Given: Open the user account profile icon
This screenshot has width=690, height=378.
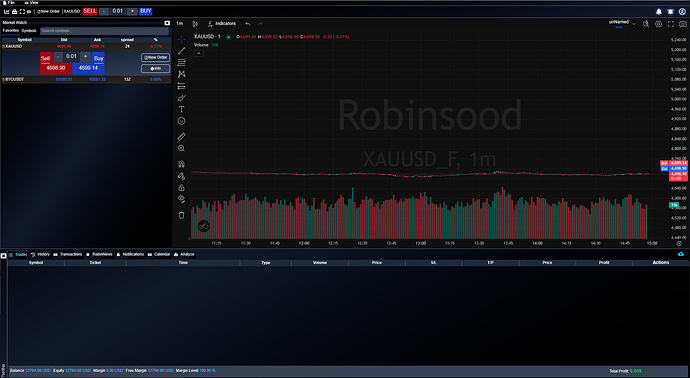Looking at the screenshot, I should tap(682, 12).
